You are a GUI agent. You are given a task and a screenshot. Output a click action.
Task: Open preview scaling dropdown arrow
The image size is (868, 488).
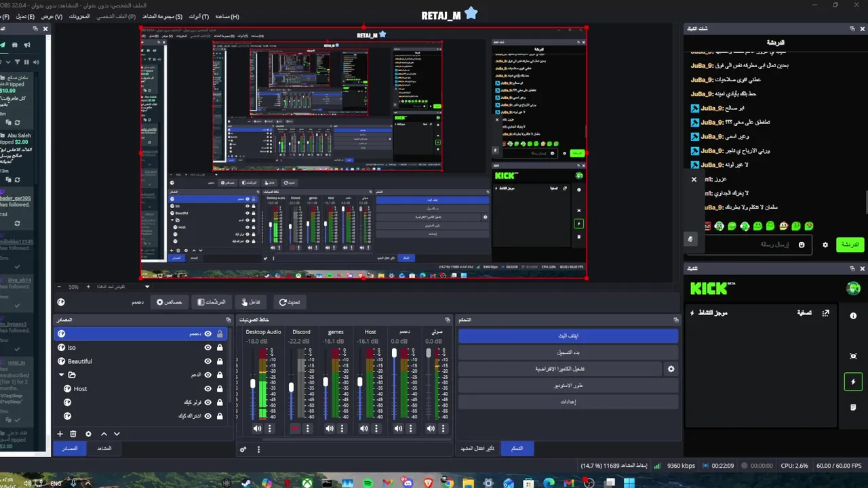147,287
